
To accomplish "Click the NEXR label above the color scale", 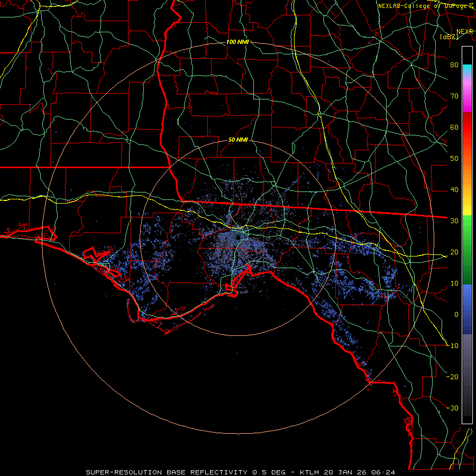I will tap(465, 32).
